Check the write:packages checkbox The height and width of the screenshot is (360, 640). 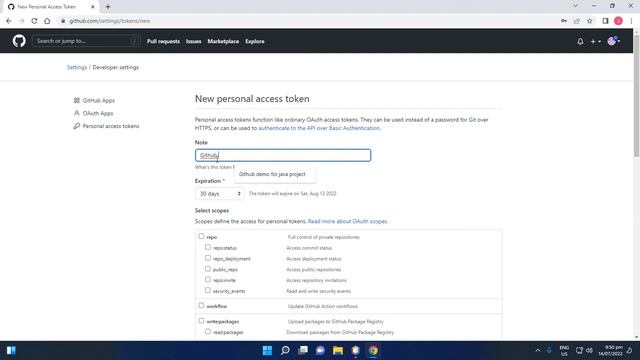[201, 321]
